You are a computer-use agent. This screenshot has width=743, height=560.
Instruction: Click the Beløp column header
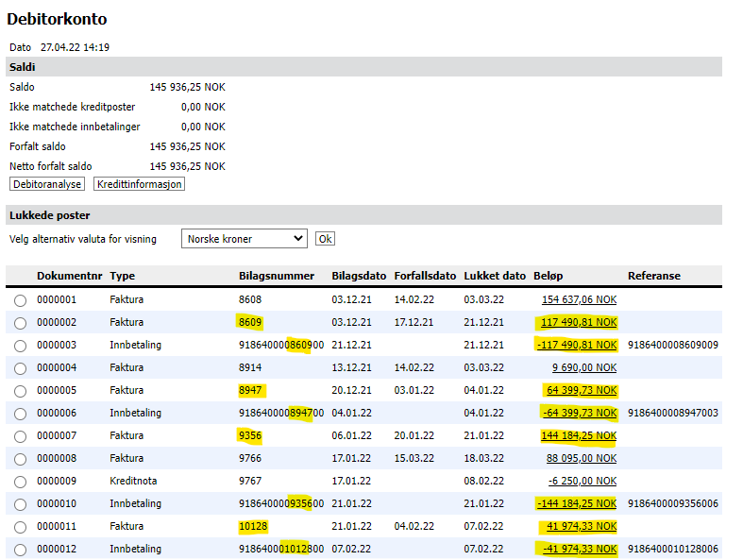point(549,276)
